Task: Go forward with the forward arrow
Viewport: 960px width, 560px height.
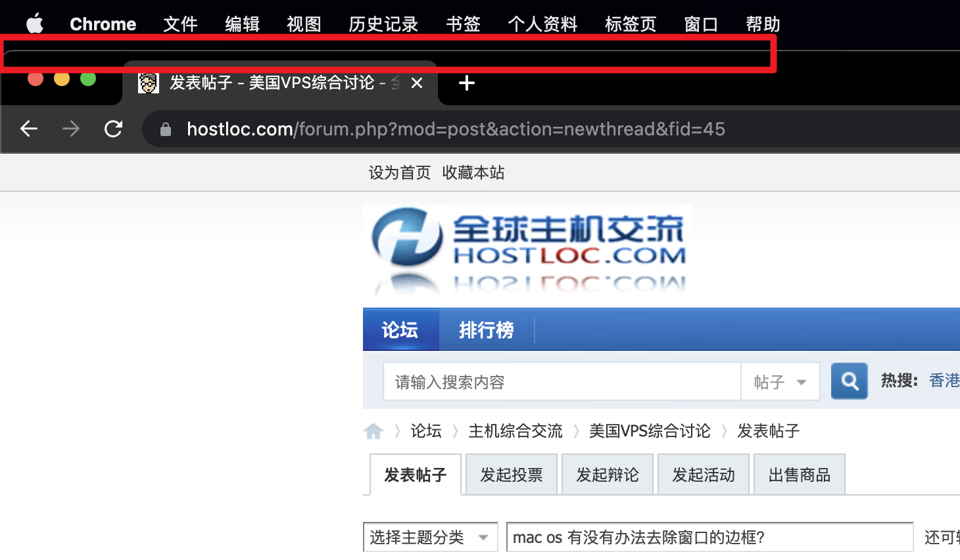Action: pyautogui.click(x=71, y=129)
